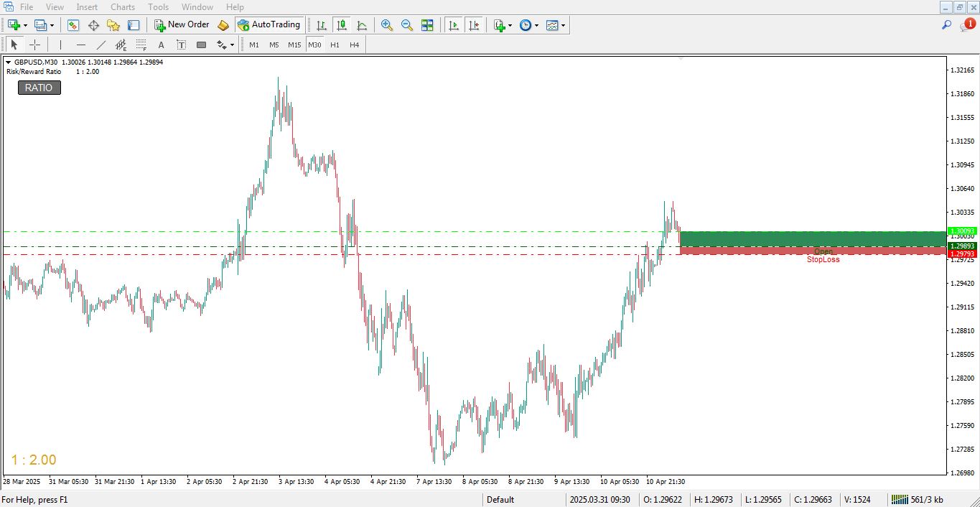Pick the trendline drawing tool
This screenshot has height=507, width=980.
101,45
